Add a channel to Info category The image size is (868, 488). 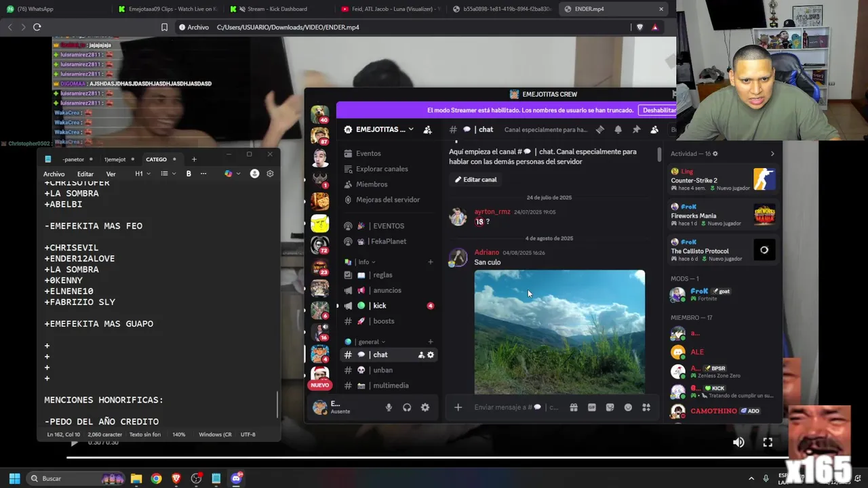430,262
